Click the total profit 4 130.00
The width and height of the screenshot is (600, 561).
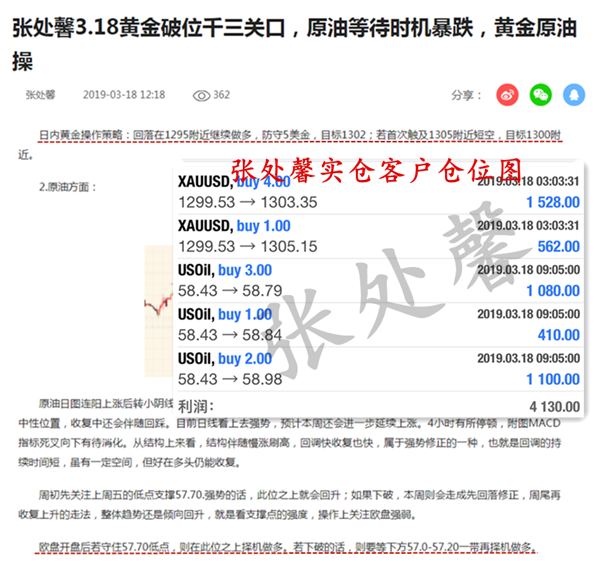[x=555, y=407]
